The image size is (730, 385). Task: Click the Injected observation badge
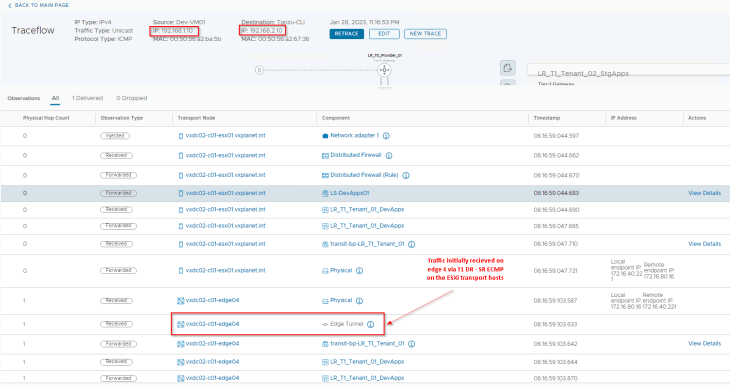click(x=115, y=136)
